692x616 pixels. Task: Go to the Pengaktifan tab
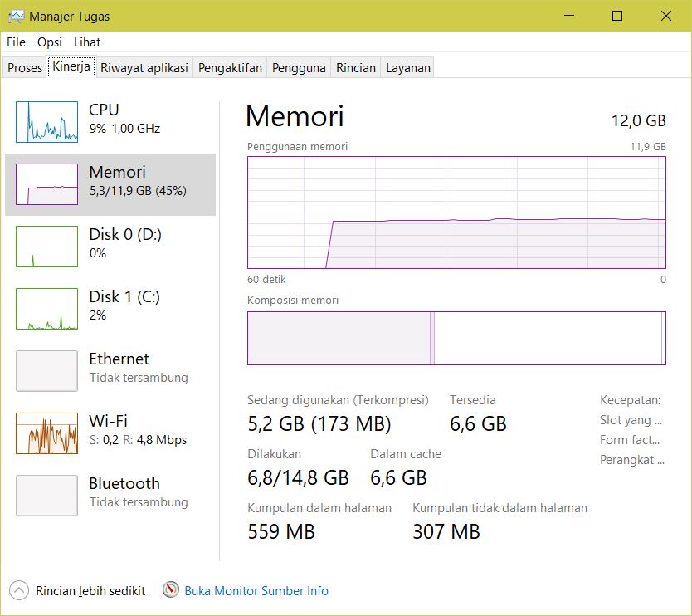231,68
